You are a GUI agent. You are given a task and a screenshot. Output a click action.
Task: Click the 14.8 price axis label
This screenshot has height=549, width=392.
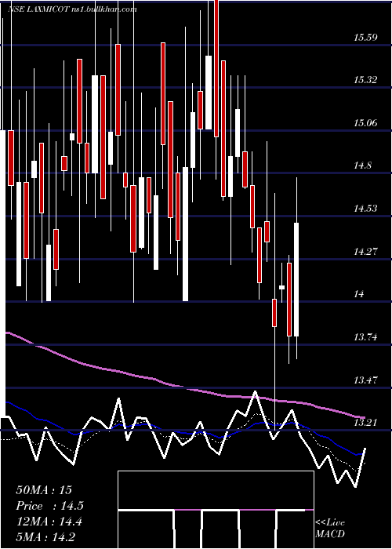[362, 165]
